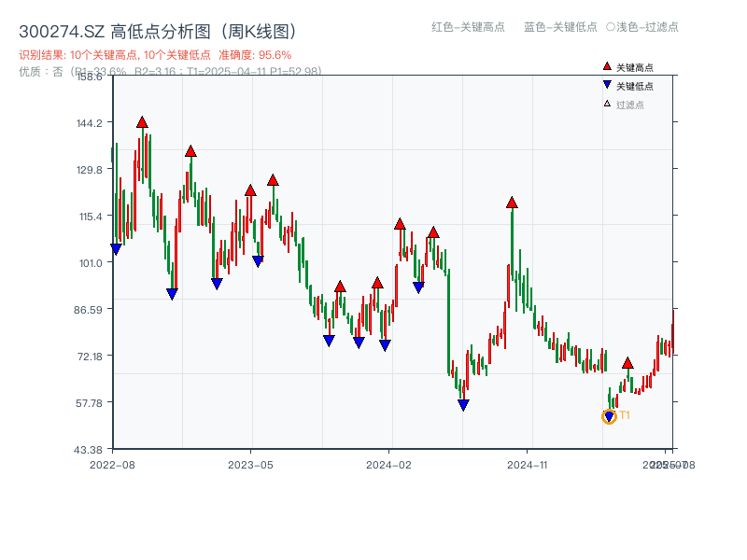The width and height of the screenshot is (747, 560).
Task: Click the orange circled T1 marker
Action: click(610, 416)
